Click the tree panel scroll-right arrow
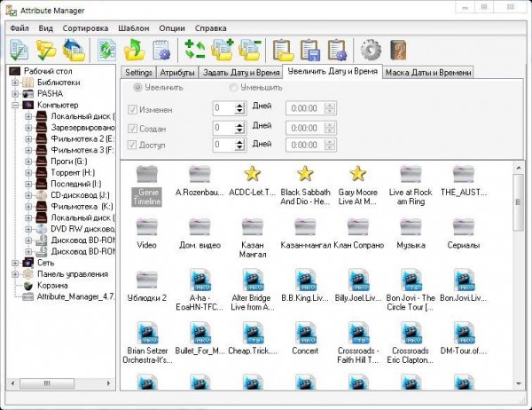532x410 pixels. point(108,383)
